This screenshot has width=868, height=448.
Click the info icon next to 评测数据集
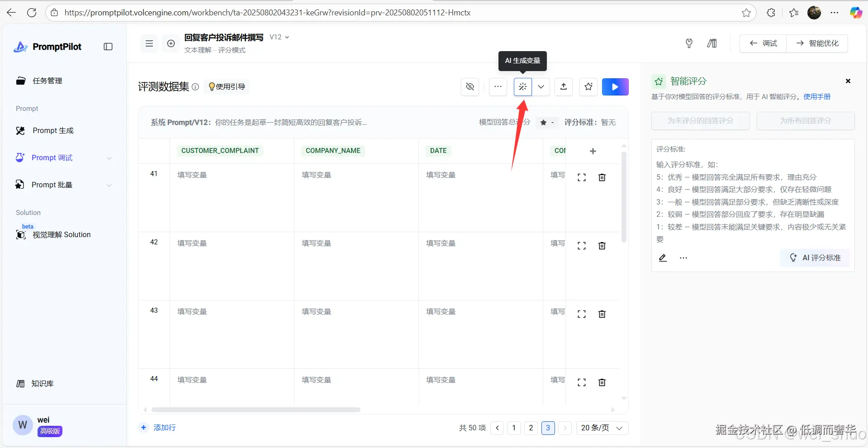195,87
